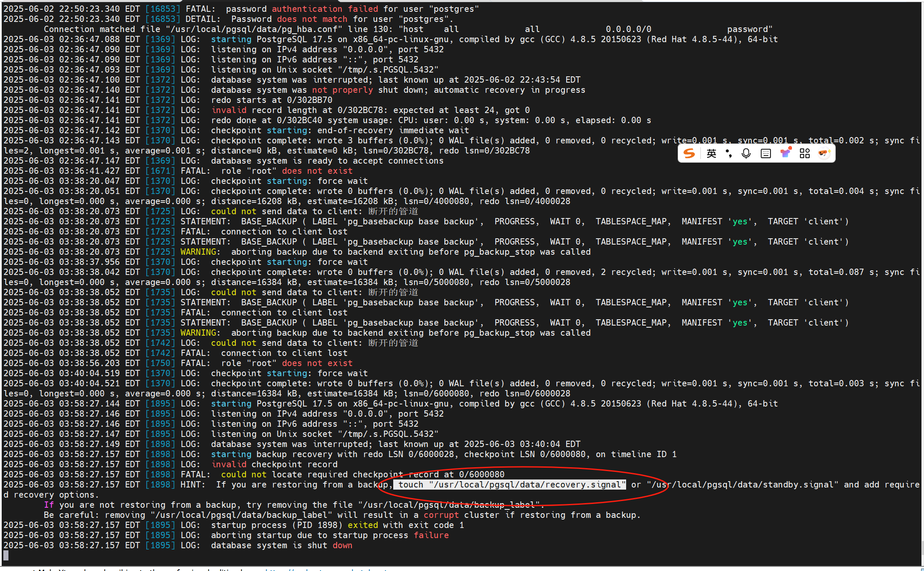Click password authentication failed text on first line
The width and height of the screenshot is (924, 571).
pyautogui.click(x=302, y=9)
